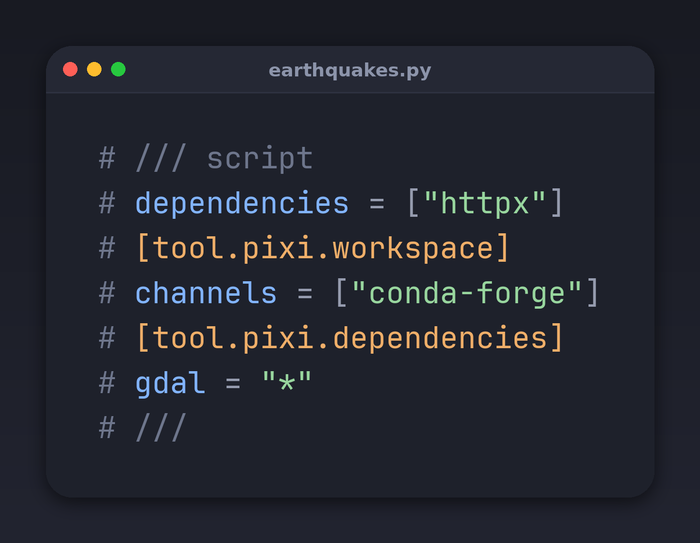Click the opening /// before script
Viewport: 700px width, 543px height.
161,159
